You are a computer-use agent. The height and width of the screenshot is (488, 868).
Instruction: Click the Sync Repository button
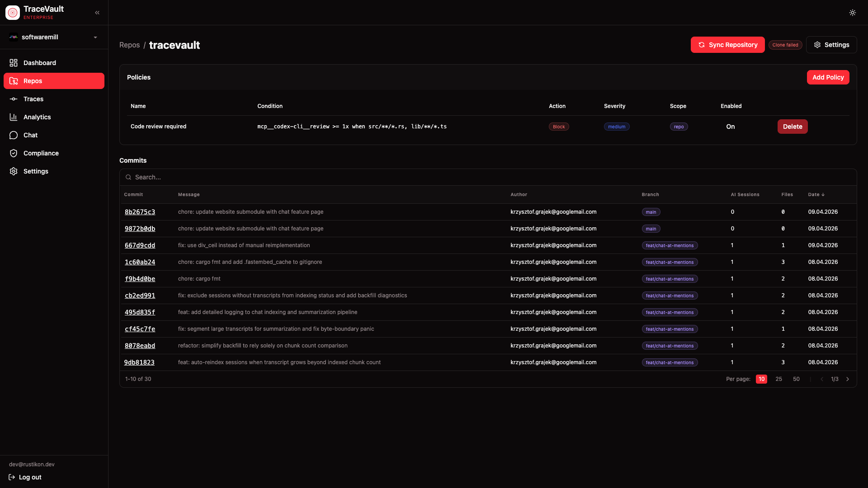tap(727, 45)
